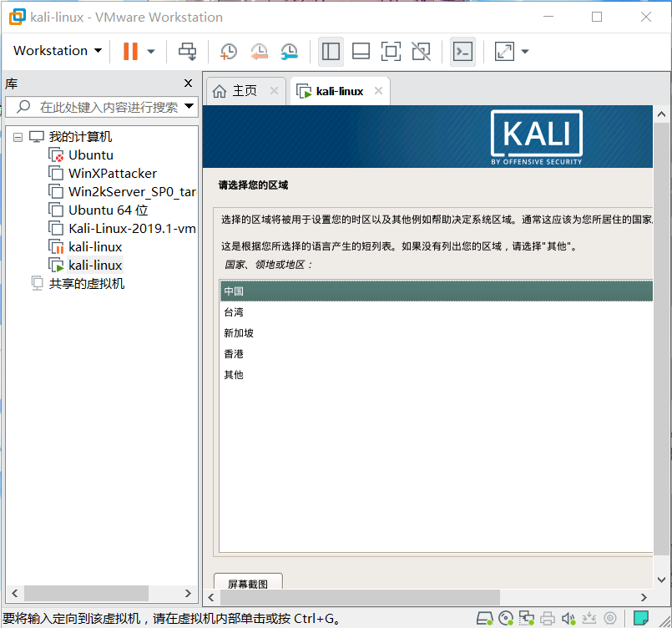Screen dimensions: 672x628
Task: Pause the virtual machine with the orange button
Action: pos(130,52)
